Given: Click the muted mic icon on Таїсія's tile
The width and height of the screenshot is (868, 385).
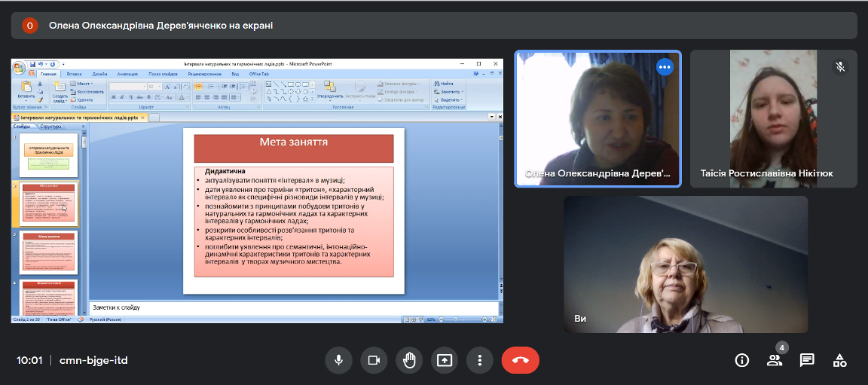Looking at the screenshot, I should click(x=840, y=67).
